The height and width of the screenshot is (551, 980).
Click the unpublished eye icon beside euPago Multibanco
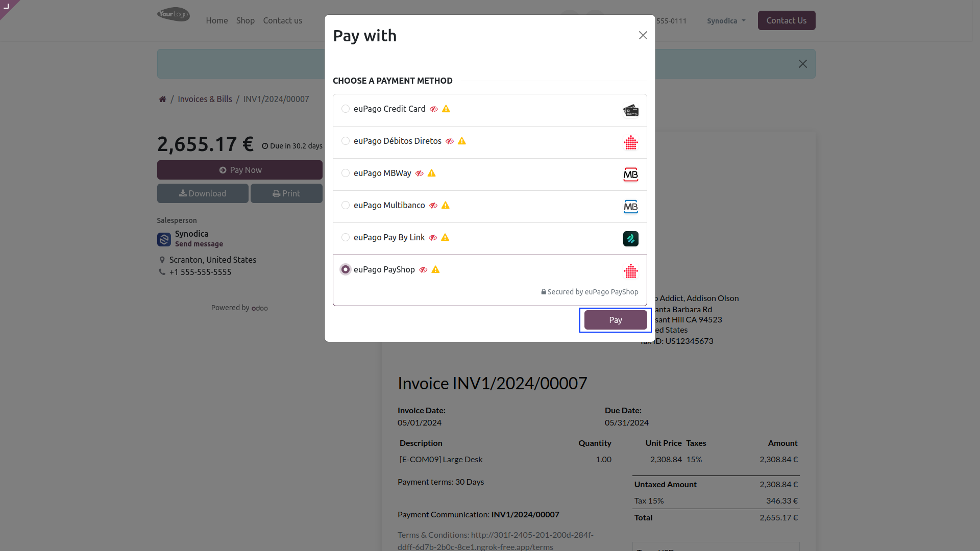click(x=433, y=206)
